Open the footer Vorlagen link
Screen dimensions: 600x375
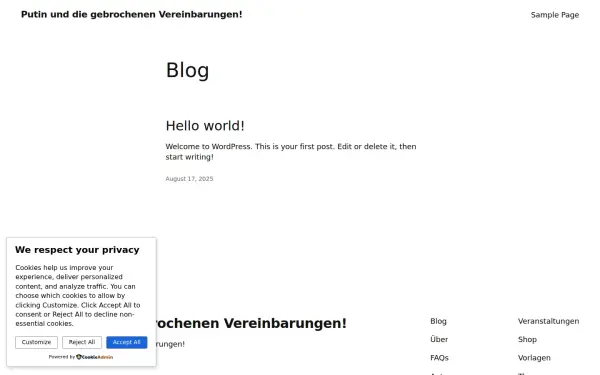click(x=534, y=358)
